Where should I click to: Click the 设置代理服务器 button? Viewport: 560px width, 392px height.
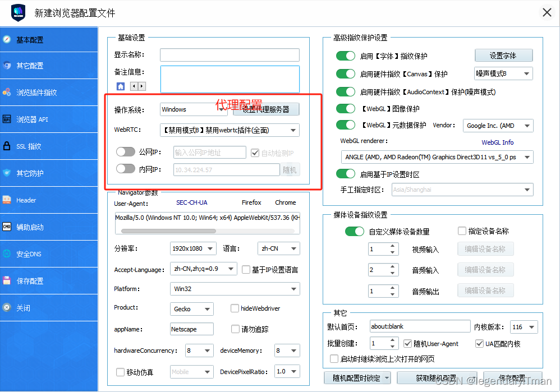click(x=266, y=109)
